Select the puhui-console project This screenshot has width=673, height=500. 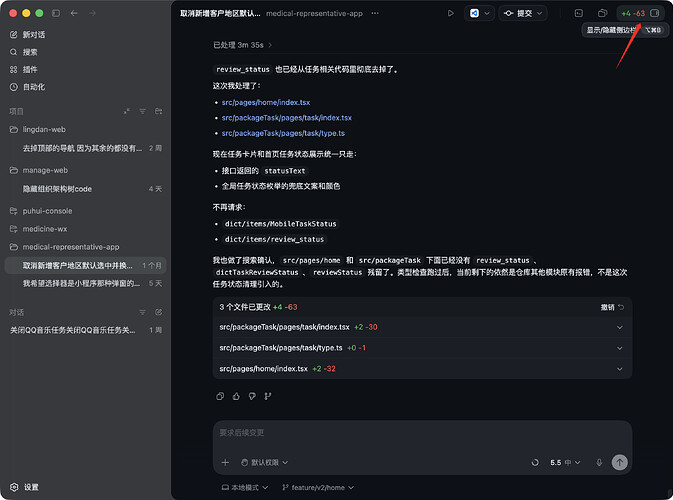pos(47,211)
